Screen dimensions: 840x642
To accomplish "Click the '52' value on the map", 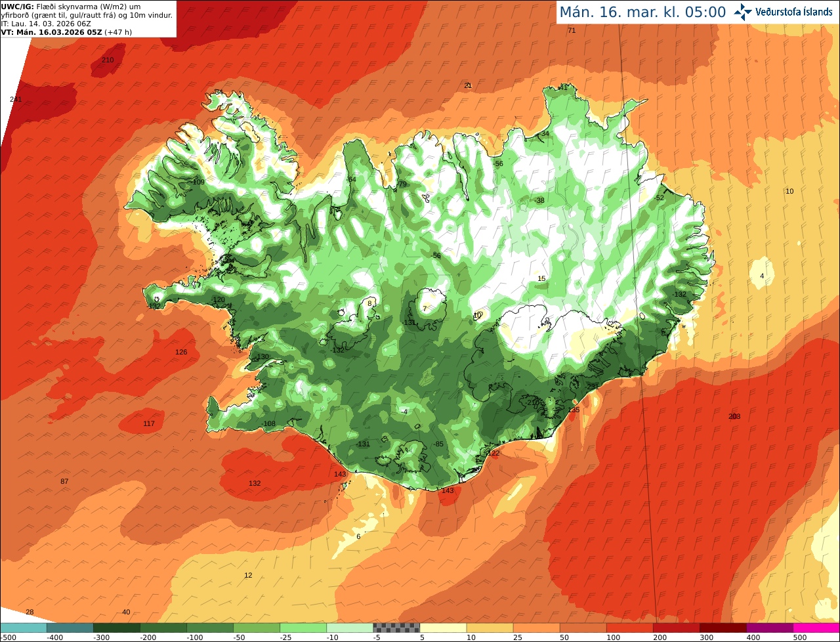I will tap(660, 198).
